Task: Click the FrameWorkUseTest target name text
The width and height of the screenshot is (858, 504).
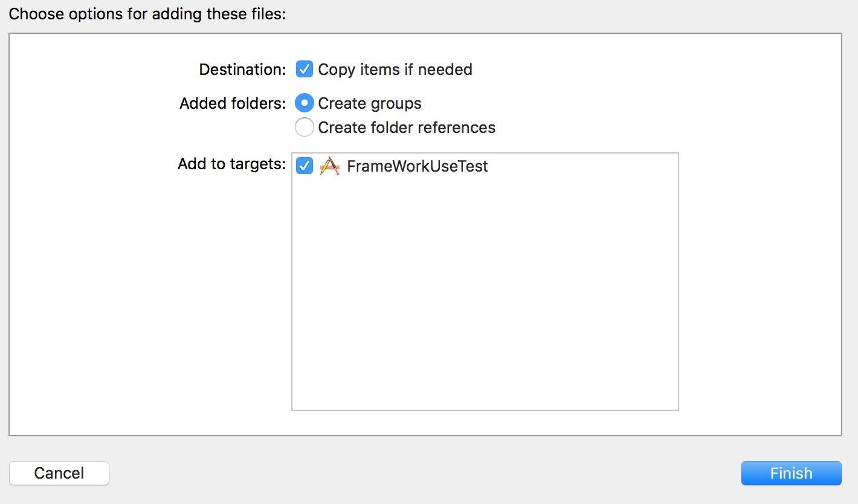Action: (417, 166)
